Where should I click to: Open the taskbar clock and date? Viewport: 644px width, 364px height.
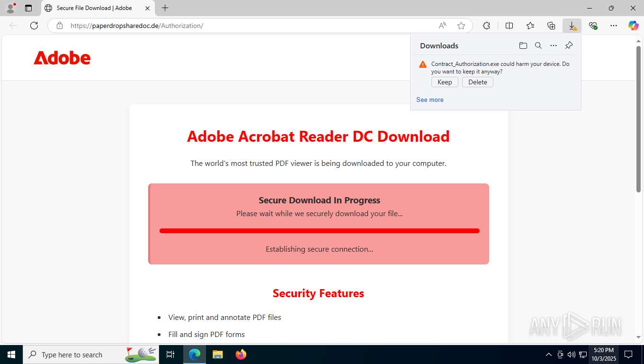click(x=603, y=355)
